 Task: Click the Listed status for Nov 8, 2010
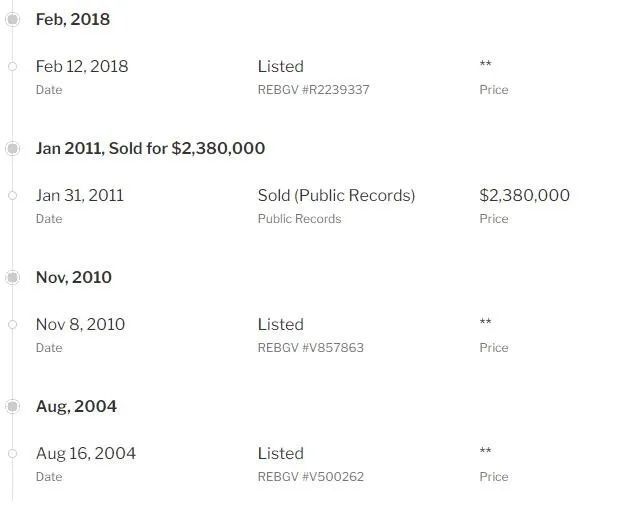[x=281, y=324]
